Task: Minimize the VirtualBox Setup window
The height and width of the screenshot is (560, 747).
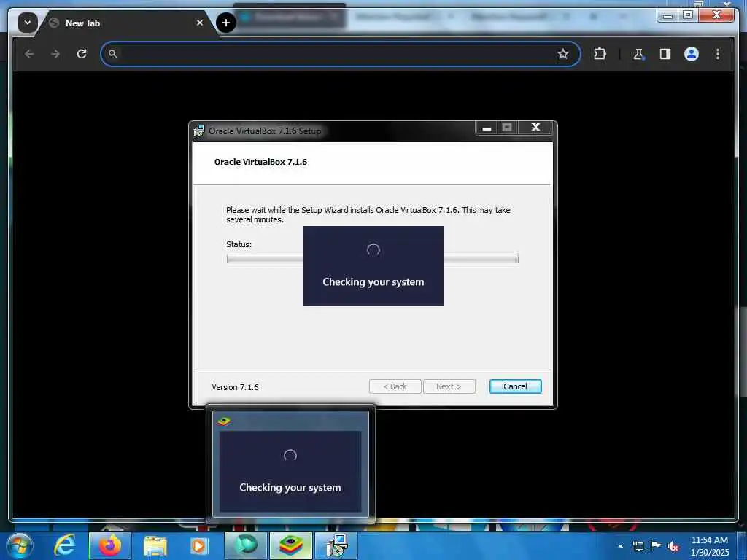Action: [487, 128]
